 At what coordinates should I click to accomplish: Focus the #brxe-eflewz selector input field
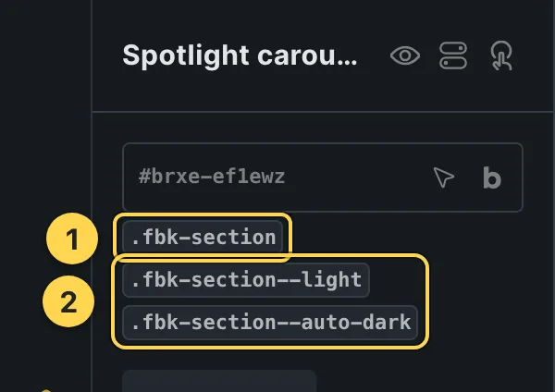(323, 178)
